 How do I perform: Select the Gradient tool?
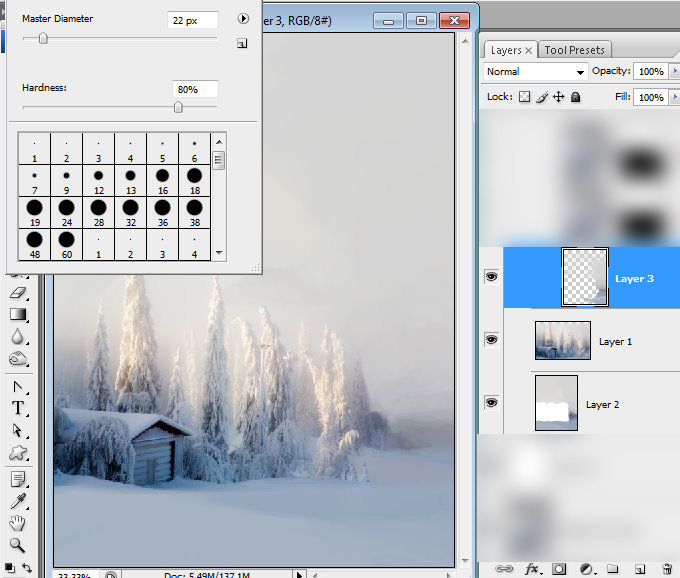pos(18,314)
